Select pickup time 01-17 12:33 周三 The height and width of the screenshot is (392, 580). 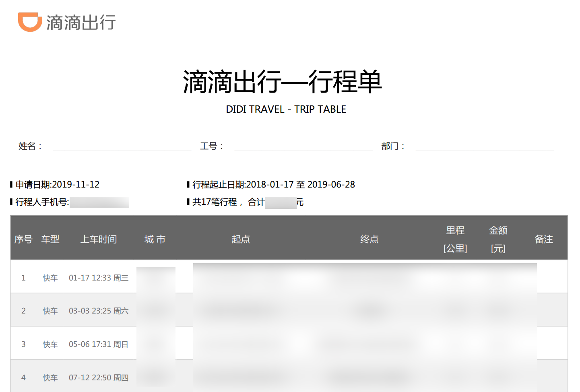[x=99, y=278]
